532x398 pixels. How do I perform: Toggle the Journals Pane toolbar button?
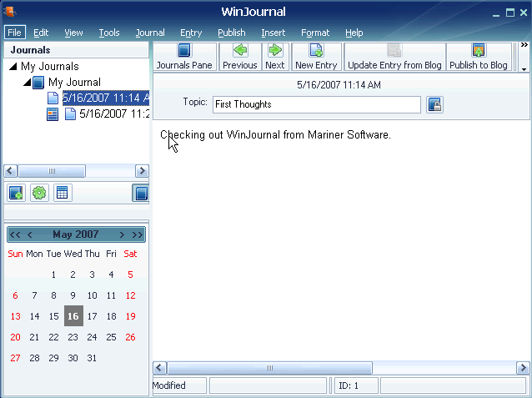[x=184, y=57]
